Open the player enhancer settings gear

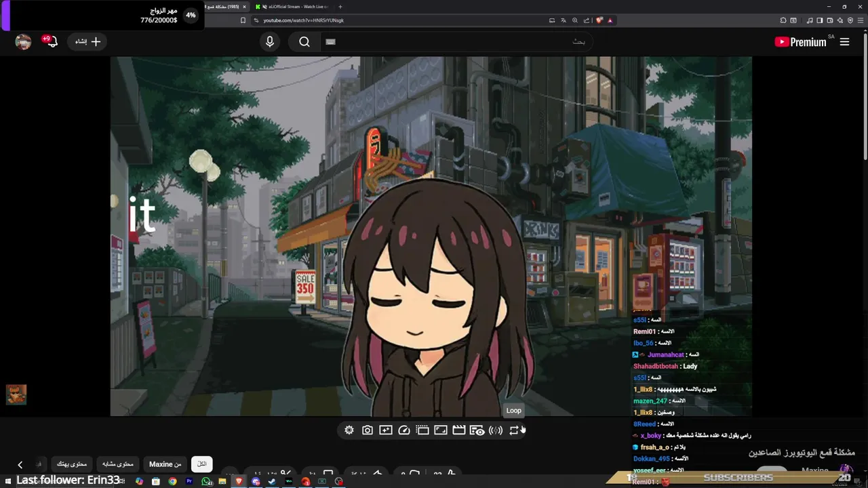tap(349, 430)
